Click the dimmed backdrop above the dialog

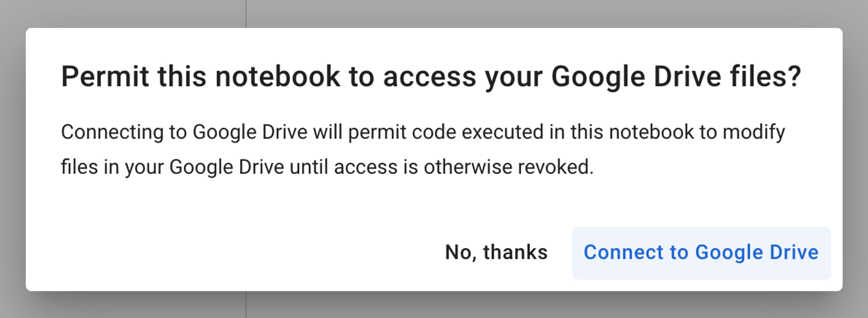tap(434, 13)
